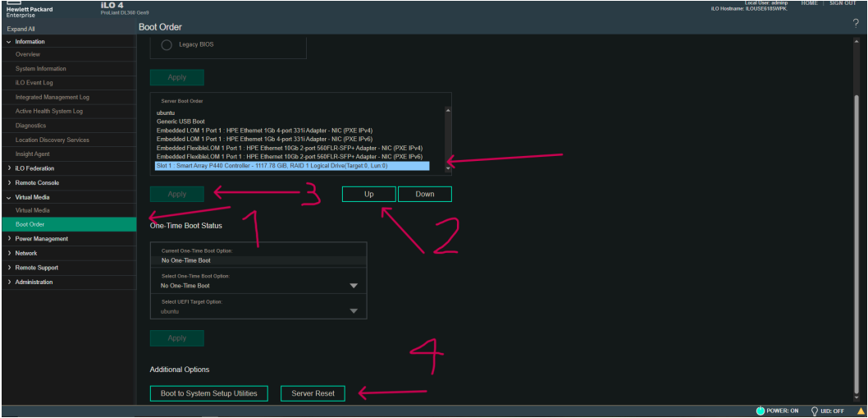Click the SIGN OUT link
The image size is (868, 418).
pos(843,3)
